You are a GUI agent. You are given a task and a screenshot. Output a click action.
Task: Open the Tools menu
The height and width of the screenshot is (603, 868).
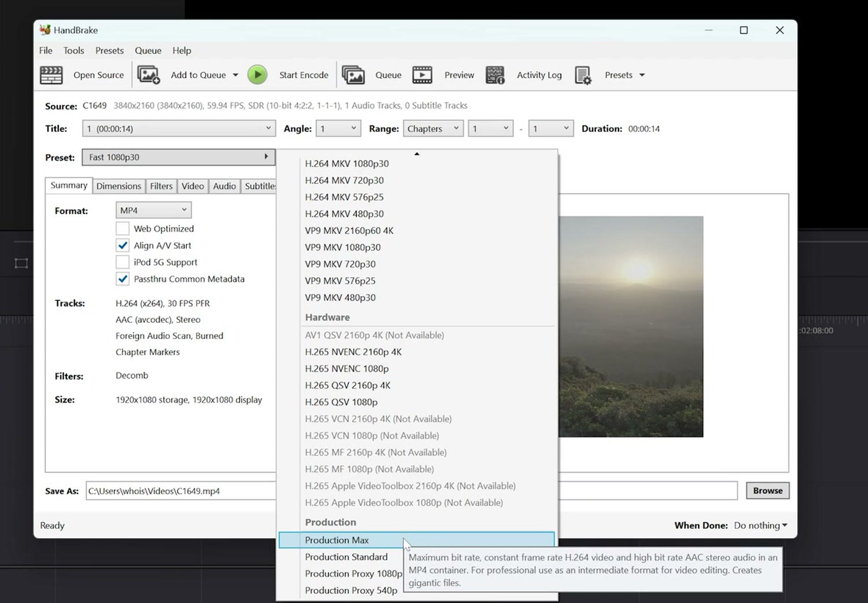pos(73,50)
